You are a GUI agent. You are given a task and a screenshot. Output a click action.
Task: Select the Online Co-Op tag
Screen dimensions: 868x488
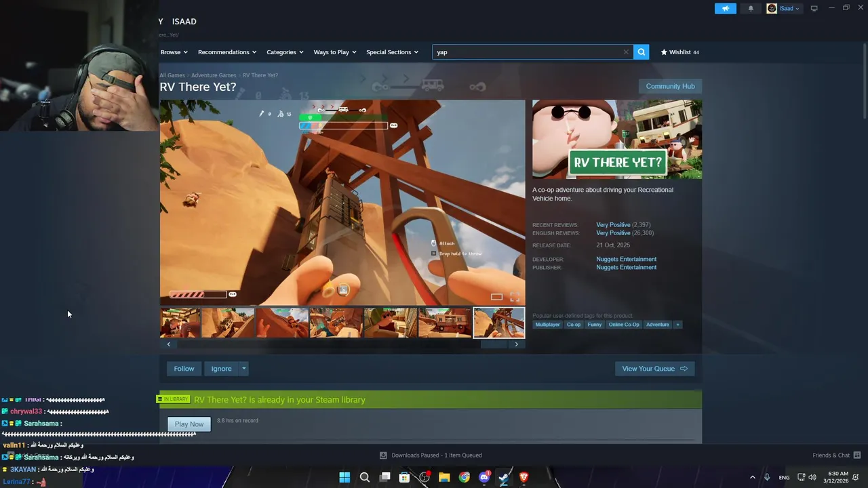point(624,325)
